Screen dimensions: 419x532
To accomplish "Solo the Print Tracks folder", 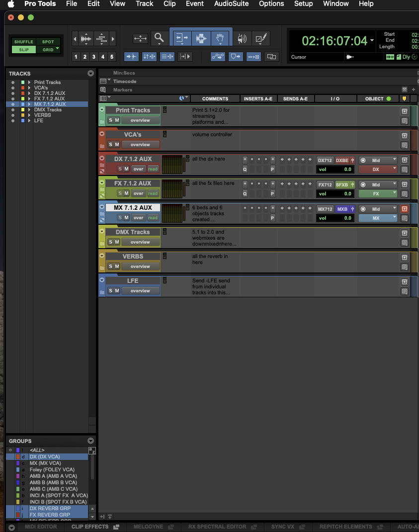I will (111, 120).
